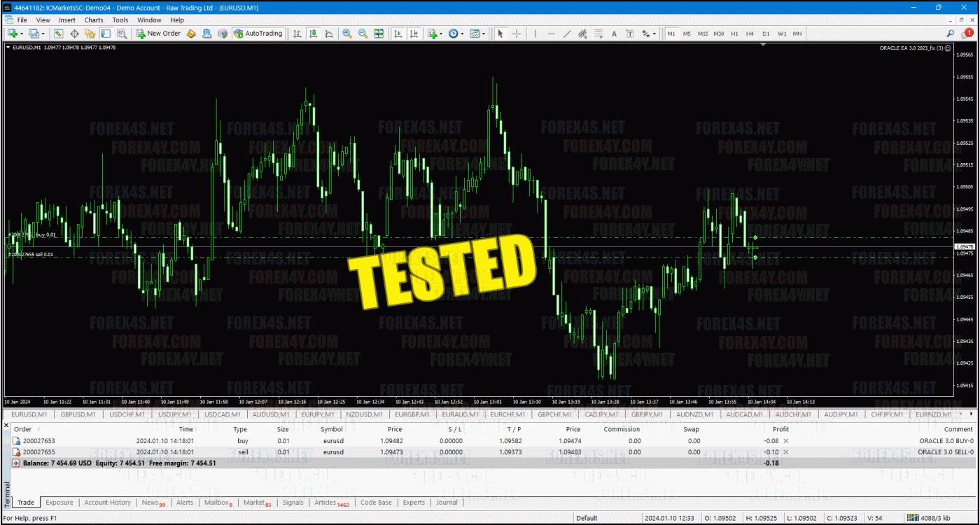Open the search magnifier icon
The height and width of the screenshot is (525, 980).
coord(950,34)
